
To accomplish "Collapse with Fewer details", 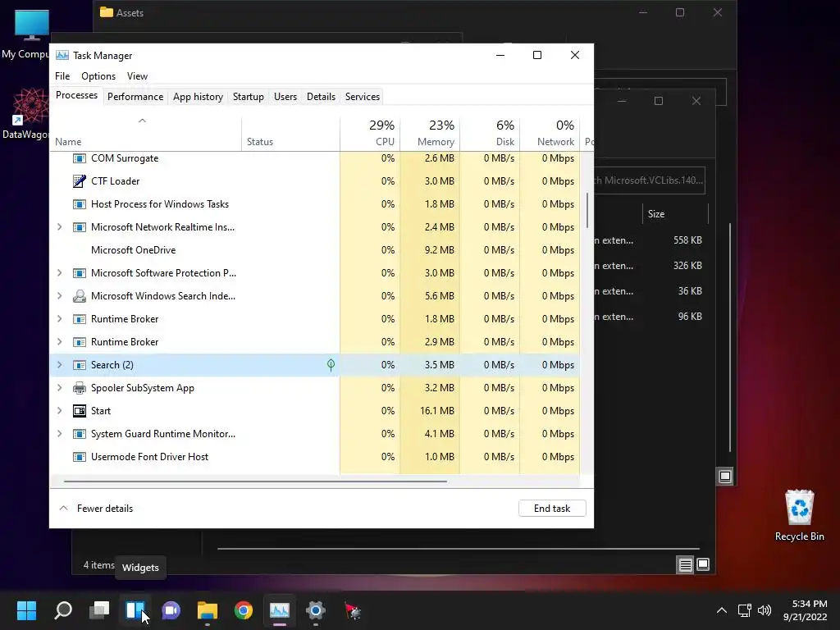I will (x=97, y=509).
